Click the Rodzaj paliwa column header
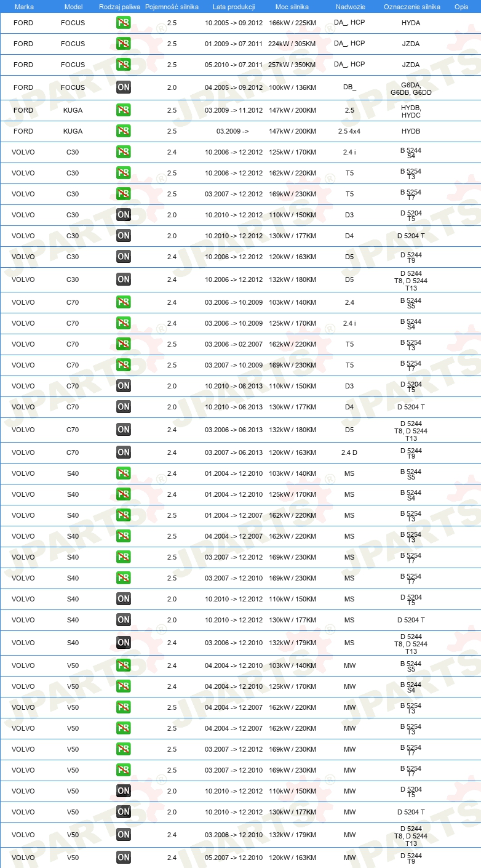481x868 pixels. (119, 6)
